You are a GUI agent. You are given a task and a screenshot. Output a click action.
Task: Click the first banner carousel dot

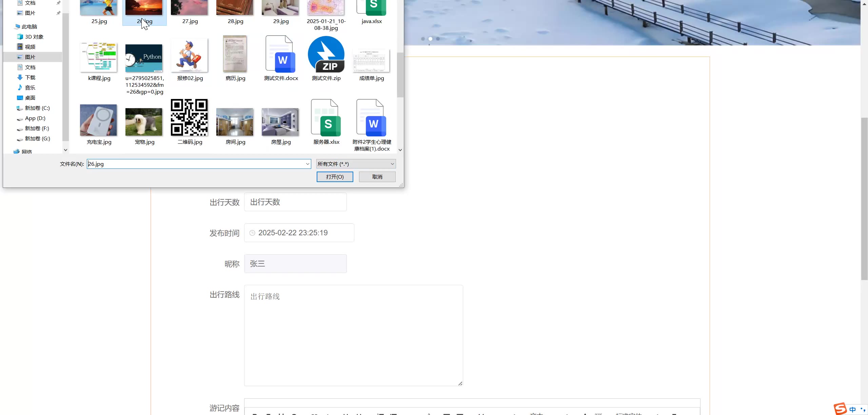[423, 39]
